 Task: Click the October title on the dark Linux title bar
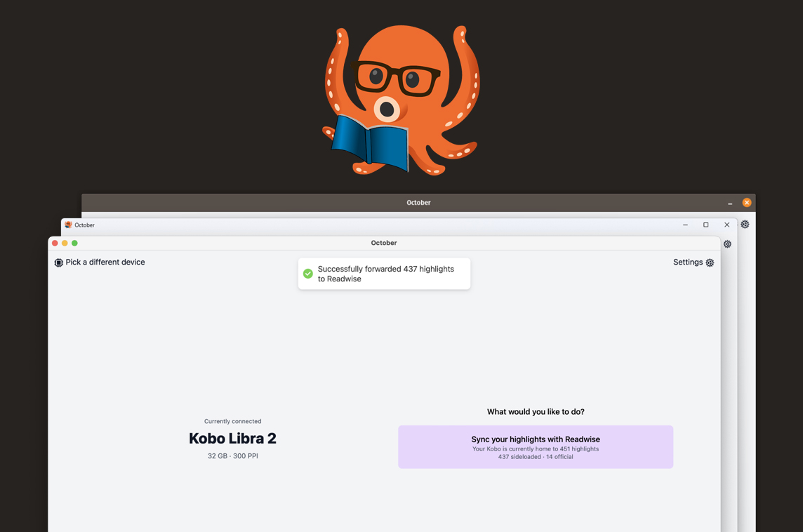(418, 203)
